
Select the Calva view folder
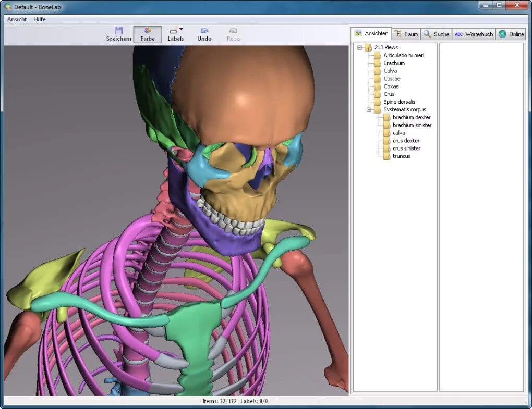coord(390,71)
